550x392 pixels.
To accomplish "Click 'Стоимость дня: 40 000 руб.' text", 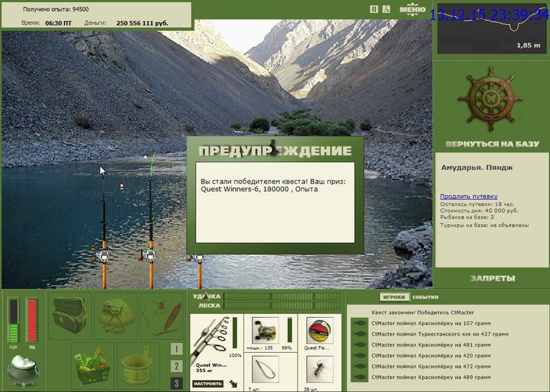I will pyautogui.click(x=478, y=210).
